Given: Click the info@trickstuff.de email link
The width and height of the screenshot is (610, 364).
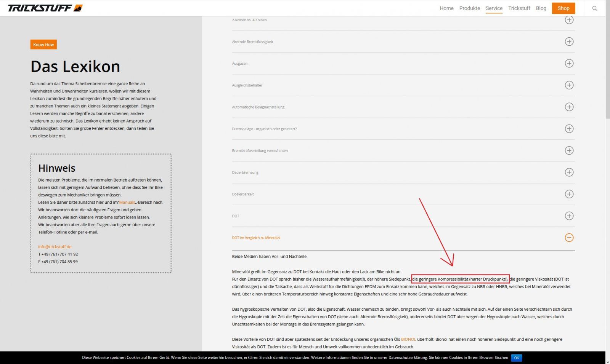Looking at the screenshot, I should 55,247.
